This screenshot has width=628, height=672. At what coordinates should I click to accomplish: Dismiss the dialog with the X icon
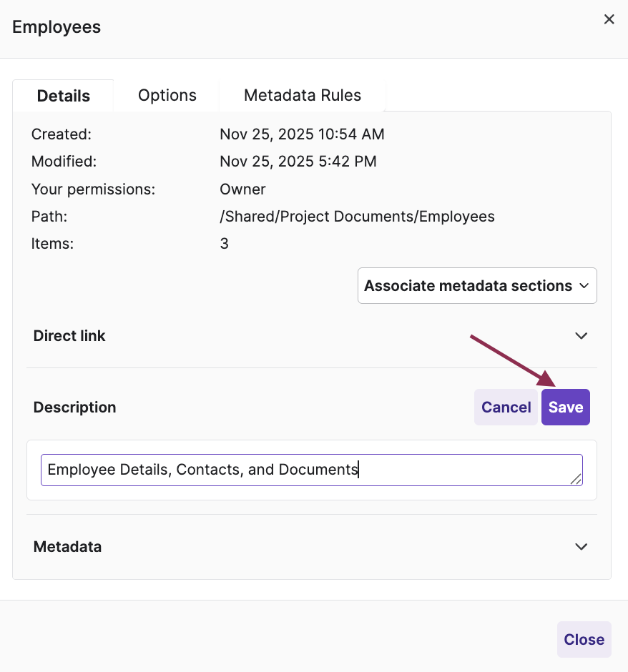tap(609, 19)
